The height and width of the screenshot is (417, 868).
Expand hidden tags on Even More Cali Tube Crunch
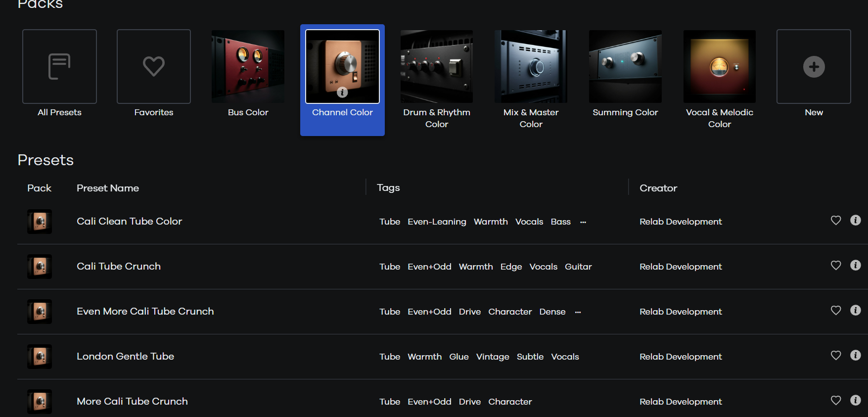coord(578,312)
